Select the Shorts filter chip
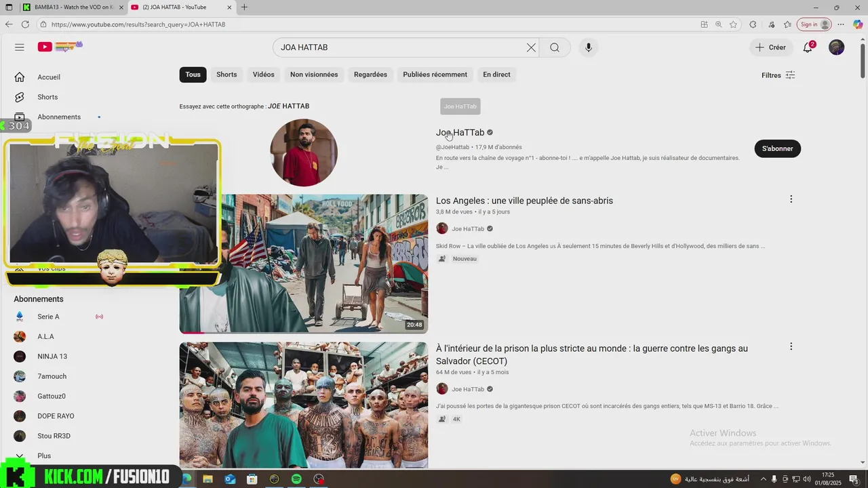The image size is (868, 488). click(x=226, y=75)
